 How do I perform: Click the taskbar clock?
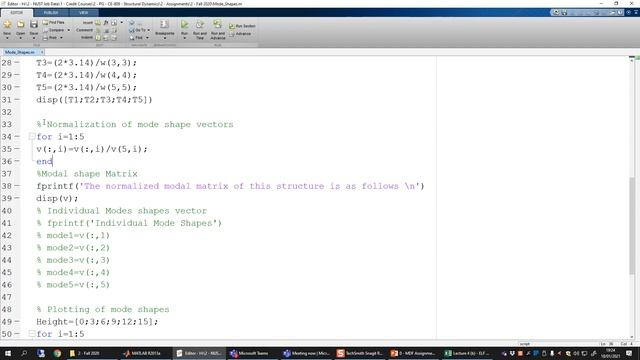(611, 353)
